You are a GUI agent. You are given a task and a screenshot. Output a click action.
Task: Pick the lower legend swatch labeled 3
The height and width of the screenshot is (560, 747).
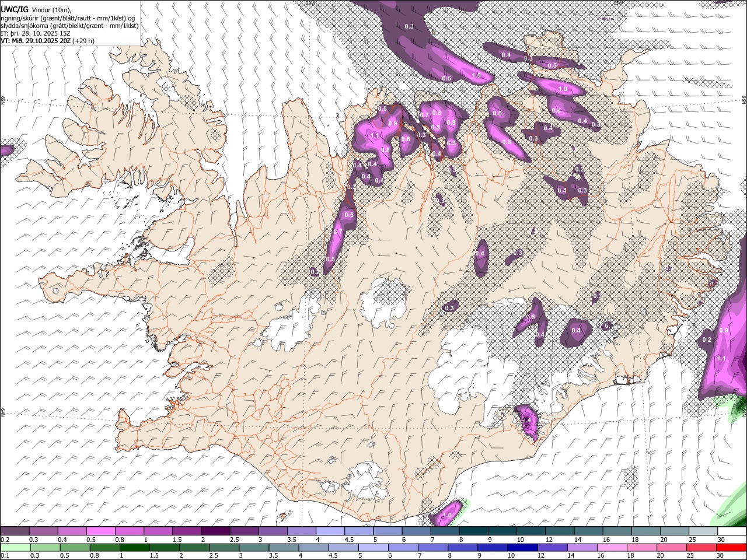(254, 548)
